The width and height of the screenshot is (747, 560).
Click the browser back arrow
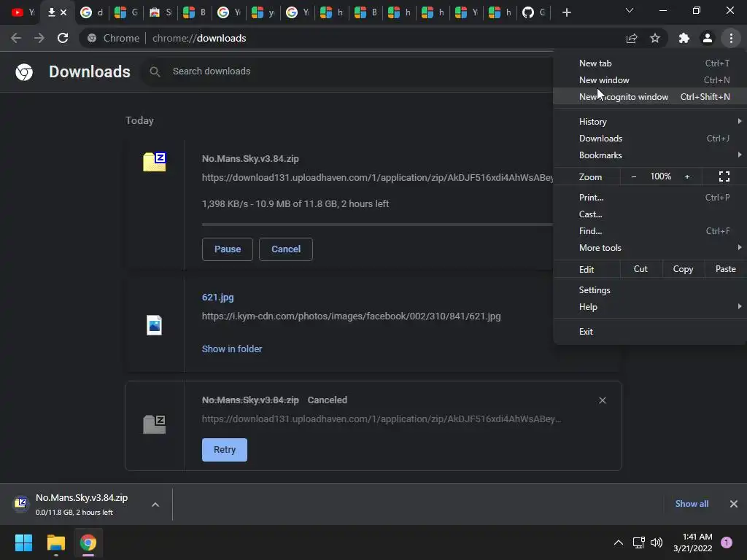coord(16,38)
